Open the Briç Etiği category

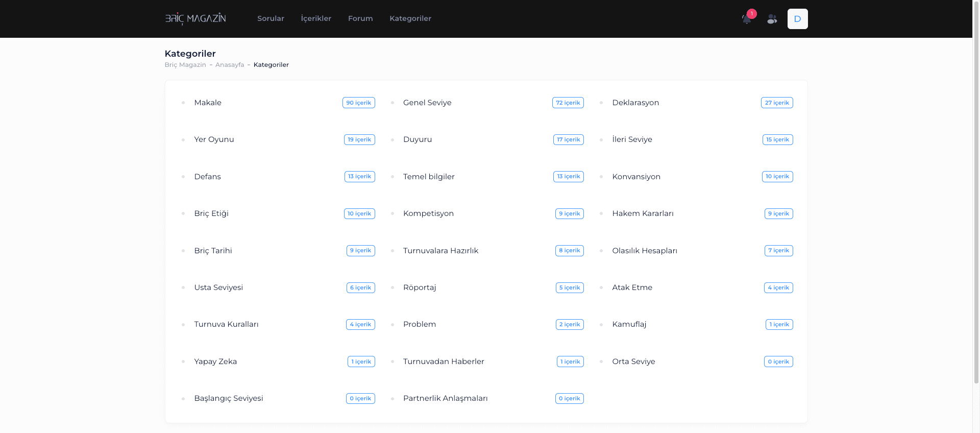[211, 213]
